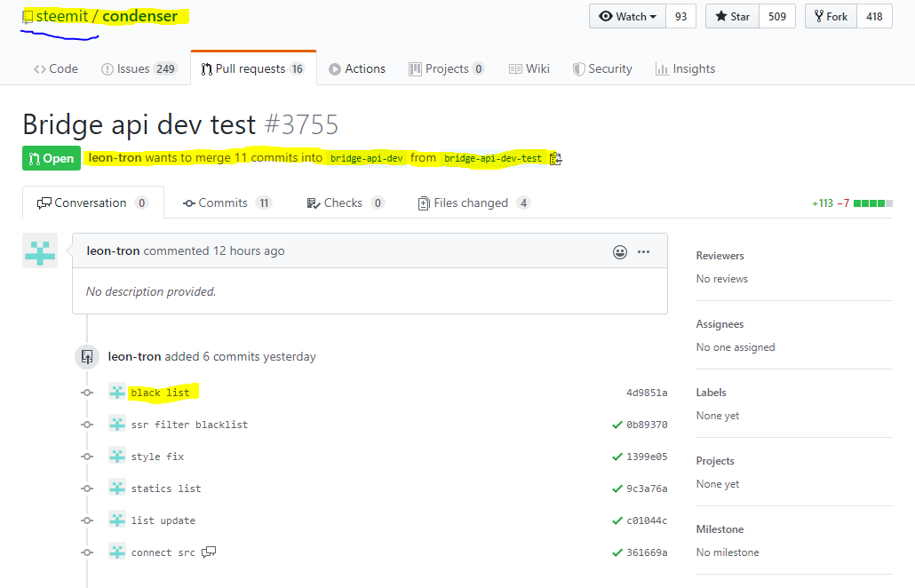Open the steemit owner link
The width and height of the screenshot is (915, 588).
tap(62, 16)
